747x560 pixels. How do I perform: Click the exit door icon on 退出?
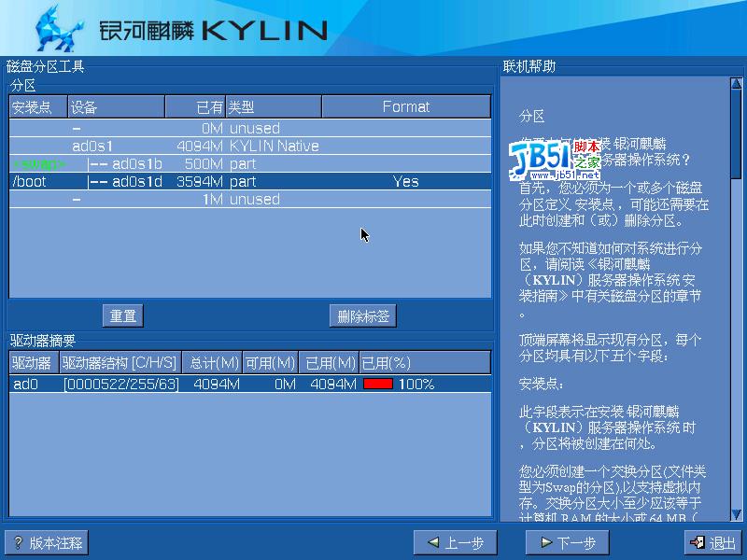[x=698, y=542]
